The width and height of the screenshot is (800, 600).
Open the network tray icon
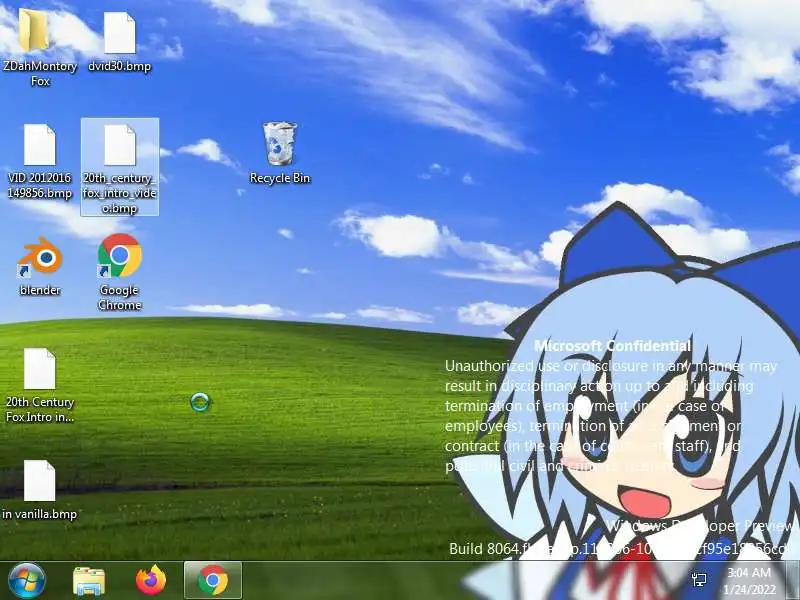coord(699,580)
